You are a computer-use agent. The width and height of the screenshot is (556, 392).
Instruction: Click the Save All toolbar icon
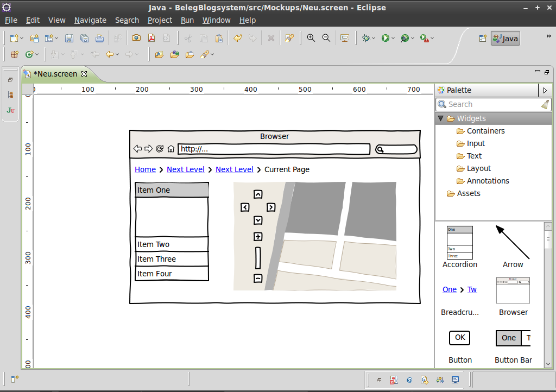pos(84,38)
